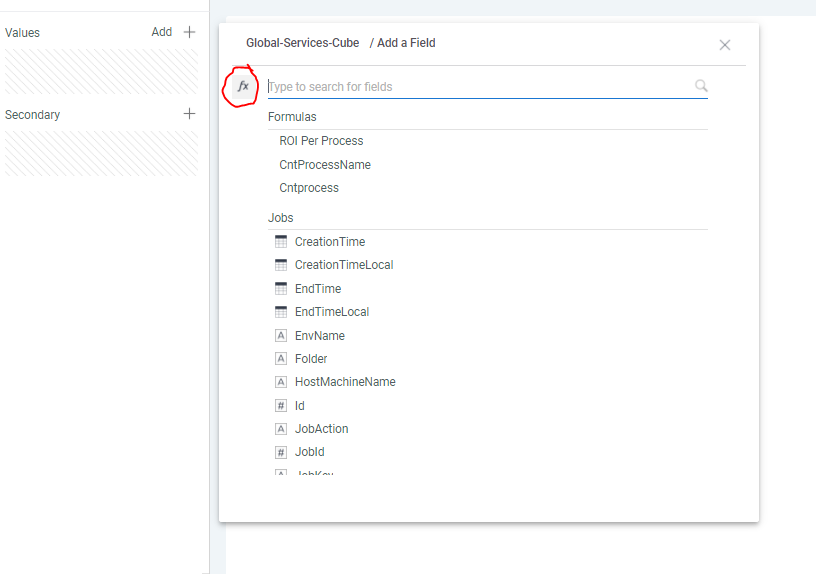Pick the JobAction field
816x574 pixels.
(x=321, y=429)
